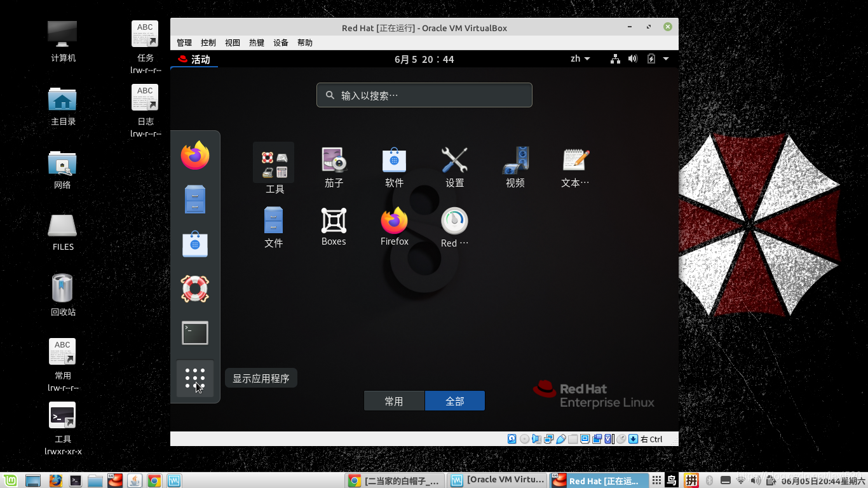Switch to the 常用 frequent apps tab

tap(394, 401)
